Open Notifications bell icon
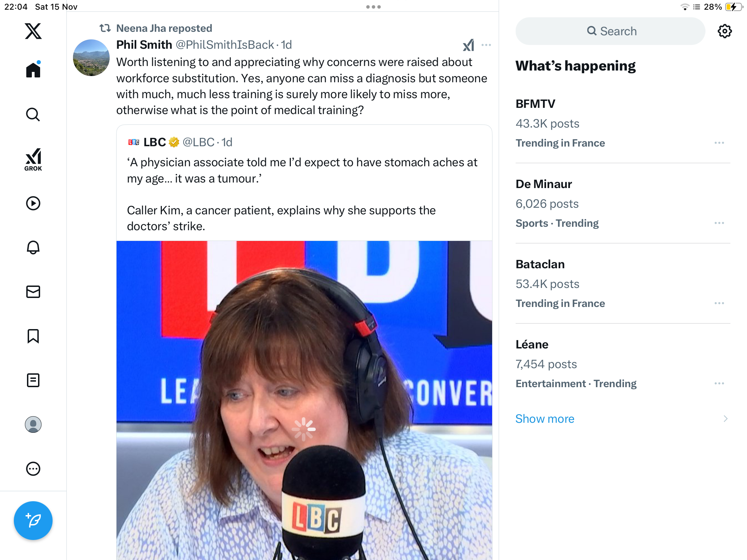Viewport: 747px width, 560px height. click(33, 248)
